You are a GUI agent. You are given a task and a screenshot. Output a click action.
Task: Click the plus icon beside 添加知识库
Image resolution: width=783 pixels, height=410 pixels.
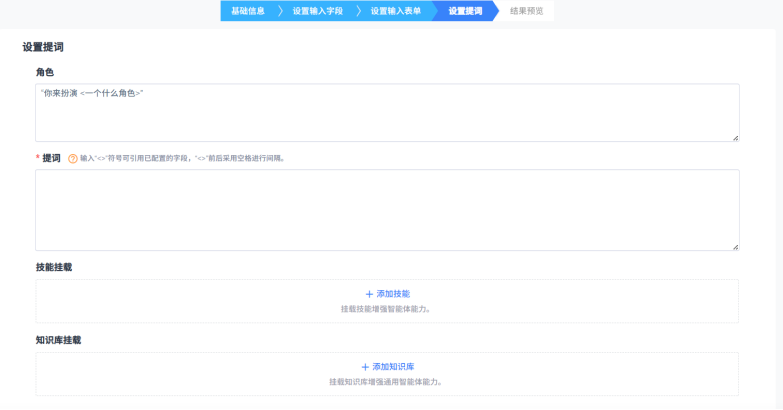click(x=365, y=367)
